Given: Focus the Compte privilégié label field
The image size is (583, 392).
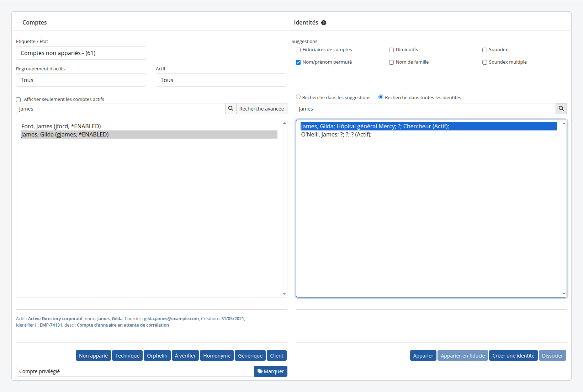Looking at the screenshot, I should (x=135, y=371).
